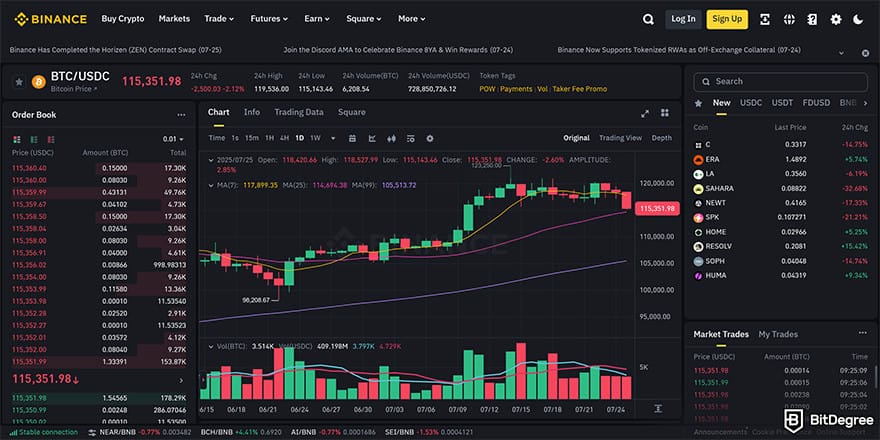Open the help center question icon
The width and height of the screenshot is (880, 440).
(812, 19)
